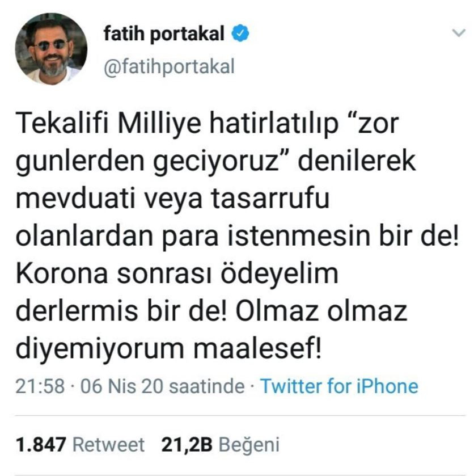The height and width of the screenshot is (476, 474).
Task: Click the line "Korona sonrası ödeyelim"
Action: click(177, 274)
